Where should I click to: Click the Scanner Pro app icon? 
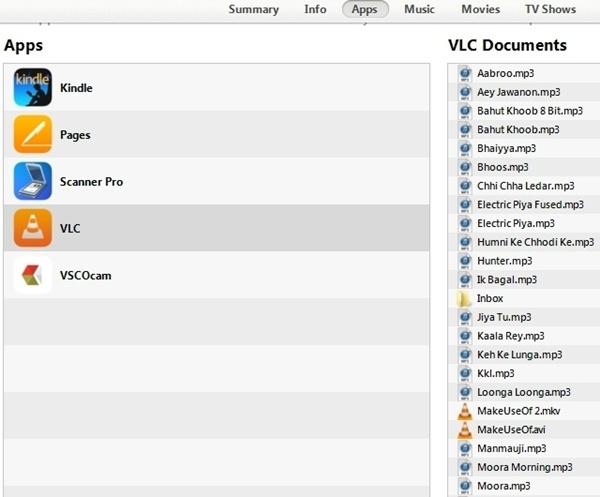33,182
